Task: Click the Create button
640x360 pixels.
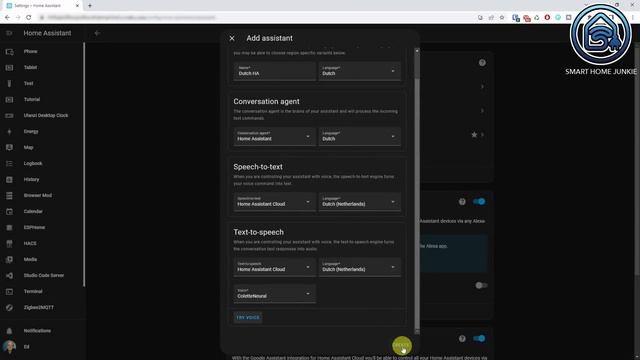Action: coord(401,345)
